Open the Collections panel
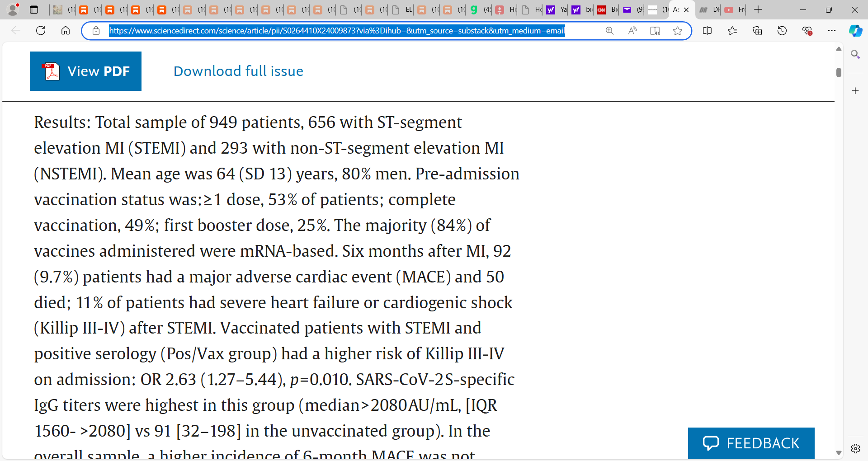 coord(757,31)
